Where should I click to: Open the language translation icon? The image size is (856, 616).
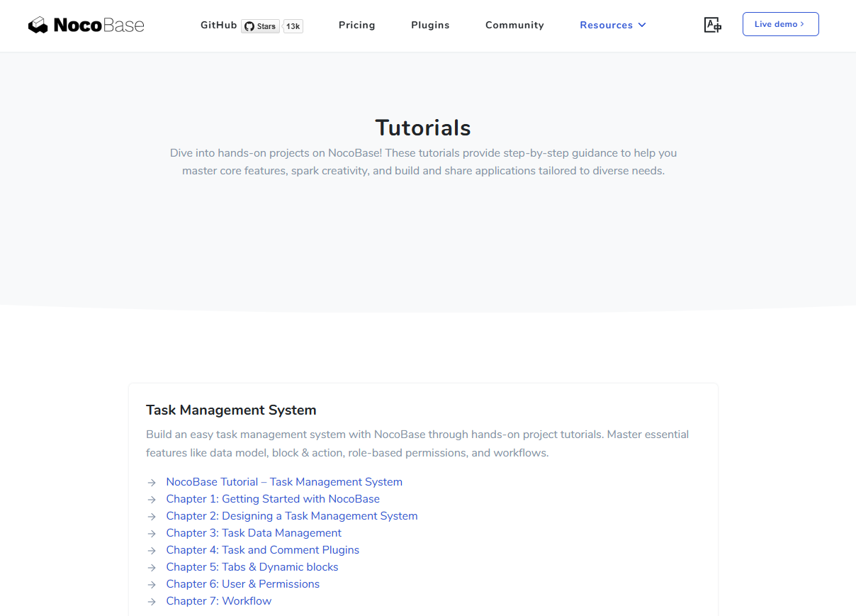[712, 26]
